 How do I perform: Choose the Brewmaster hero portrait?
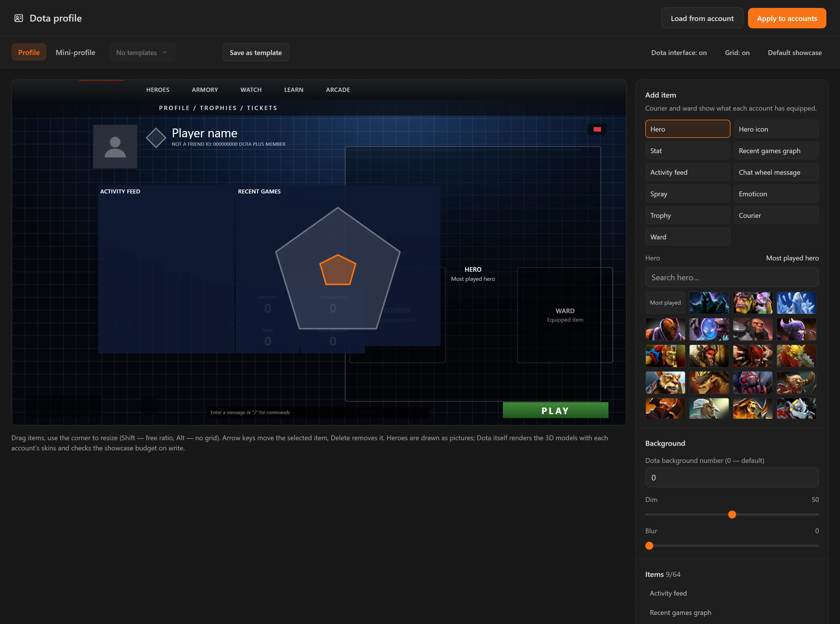(665, 382)
